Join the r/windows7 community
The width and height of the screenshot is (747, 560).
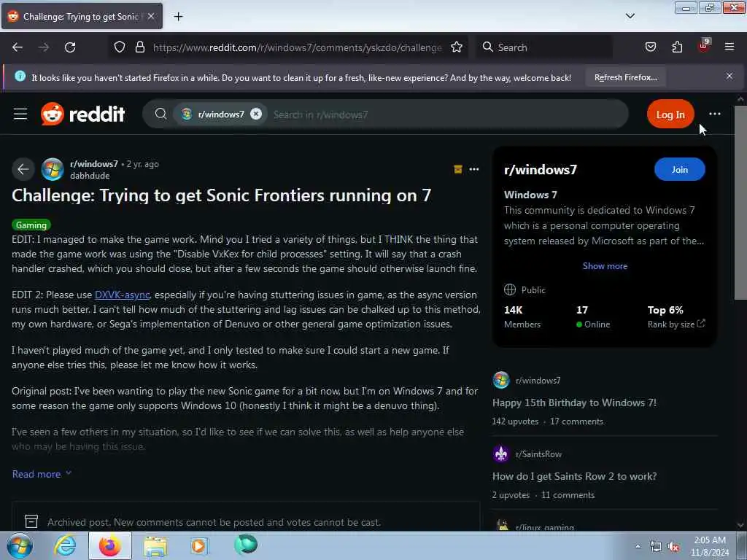tap(679, 169)
